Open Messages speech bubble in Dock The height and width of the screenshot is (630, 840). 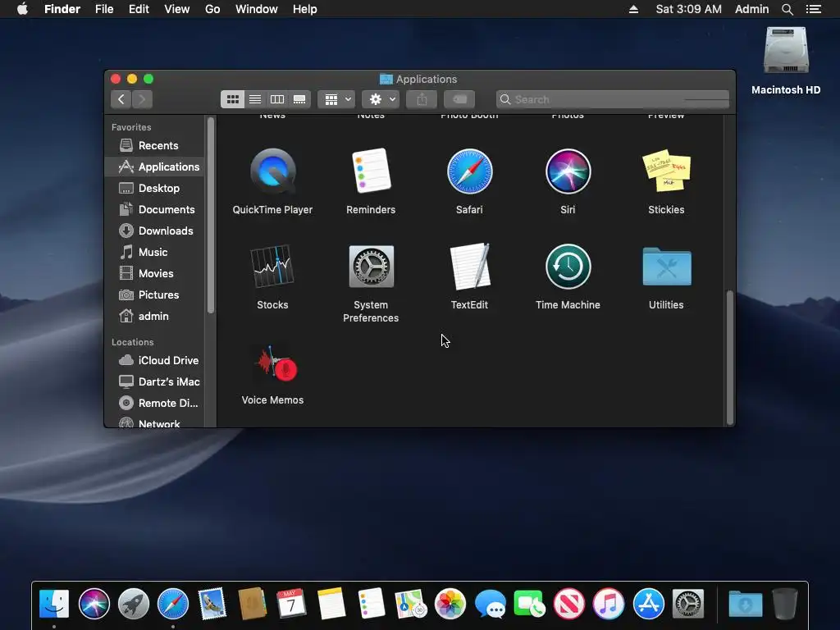[490, 605]
